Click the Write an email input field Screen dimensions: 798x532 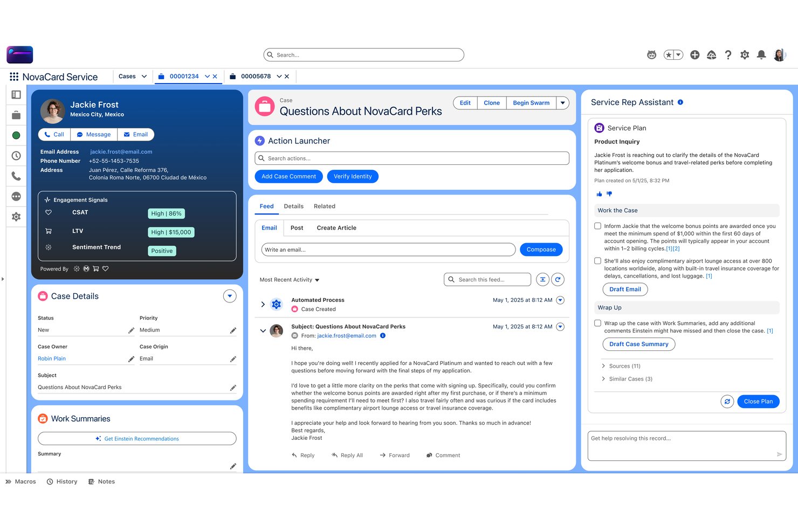coord(388,250)
